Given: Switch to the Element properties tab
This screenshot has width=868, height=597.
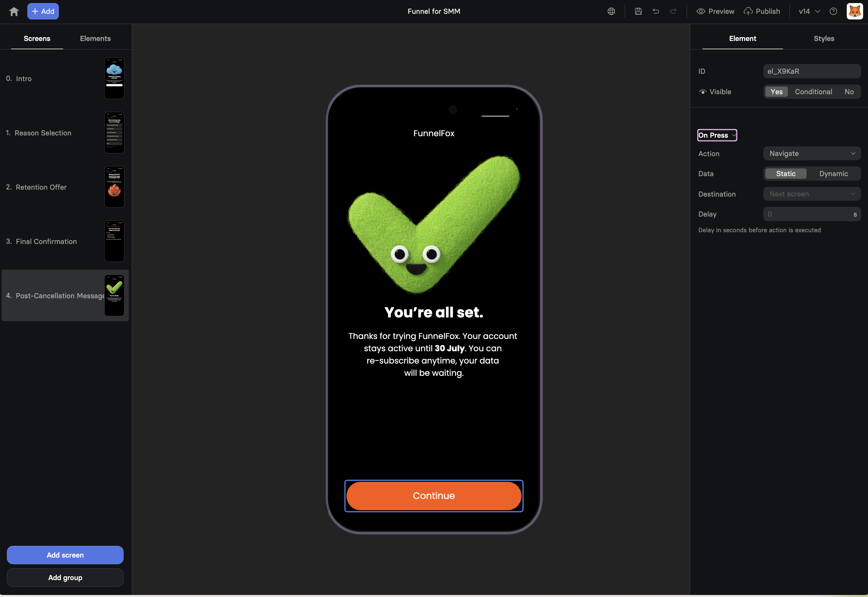Looking at the screenshot, I should [x=742, y=38].
